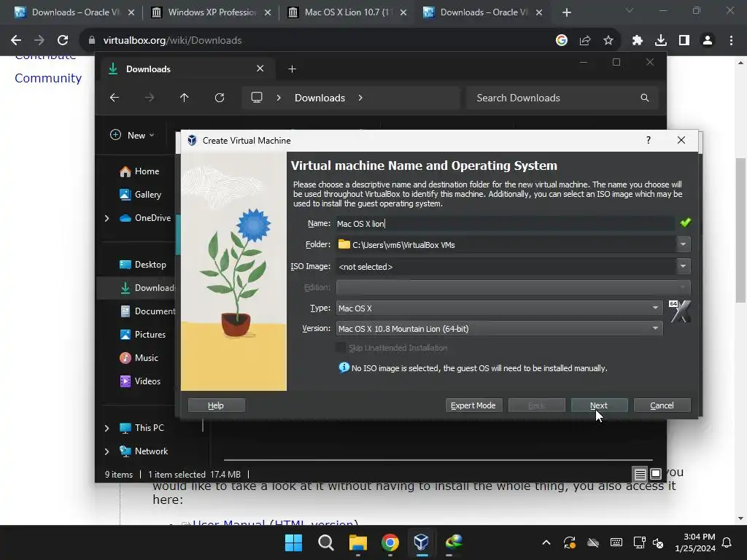
Task: Reload the virtualbox.org page in Chrome
Action: click(63, 41)
